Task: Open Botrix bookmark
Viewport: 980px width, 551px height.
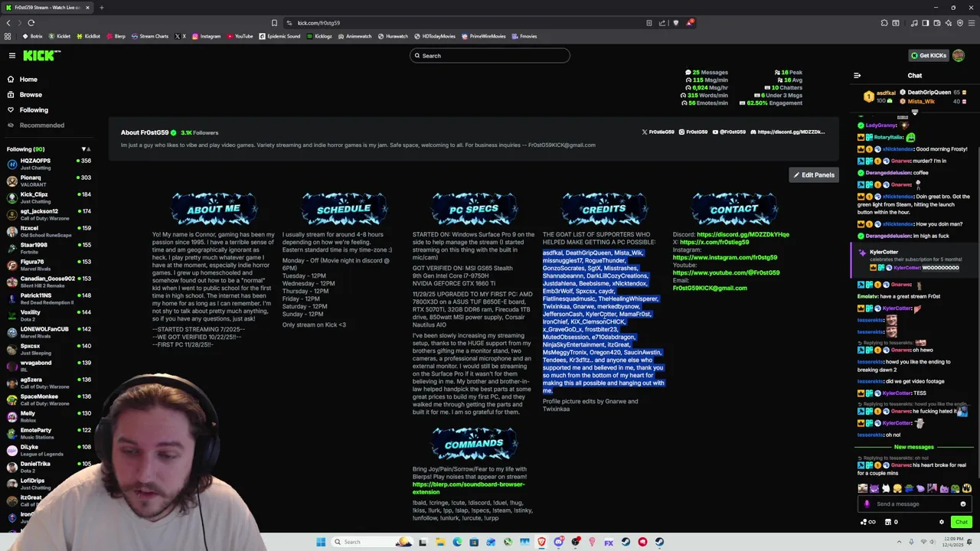Action: coord(33,36)
